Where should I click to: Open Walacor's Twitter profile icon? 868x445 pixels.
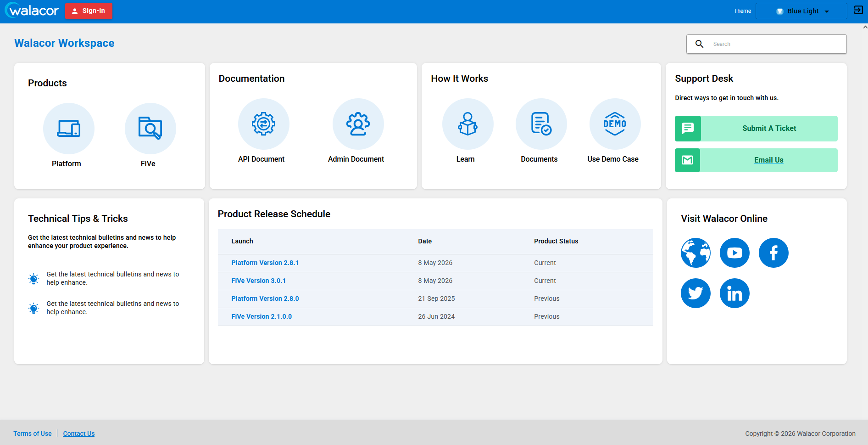[x=696, y=293]
